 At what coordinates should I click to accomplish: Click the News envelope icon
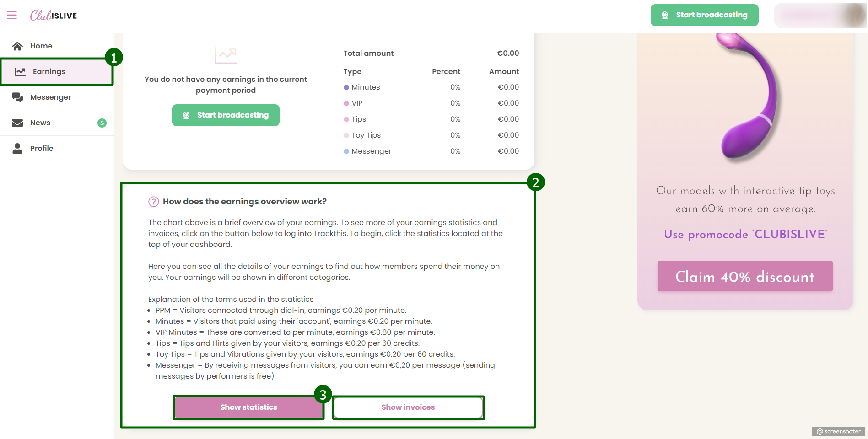pos(17,123)
